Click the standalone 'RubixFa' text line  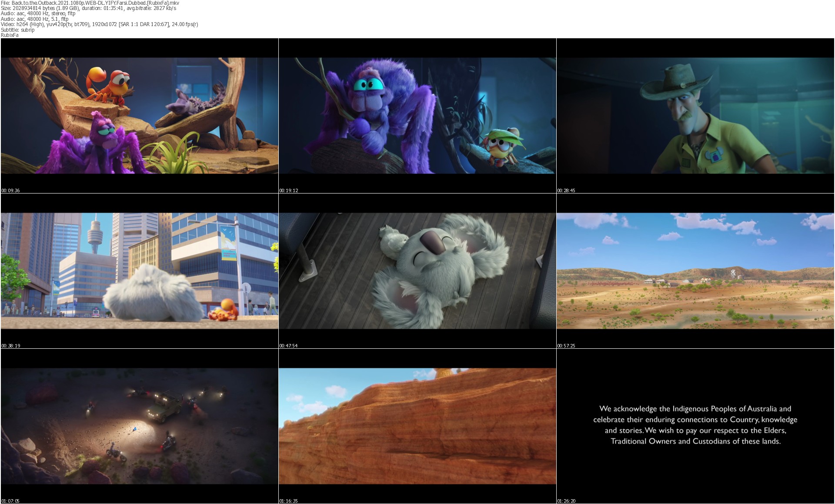point(10,35)
